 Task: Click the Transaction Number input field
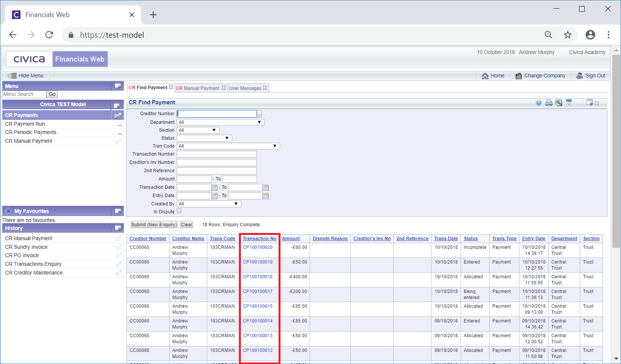(x=217, y=154)
